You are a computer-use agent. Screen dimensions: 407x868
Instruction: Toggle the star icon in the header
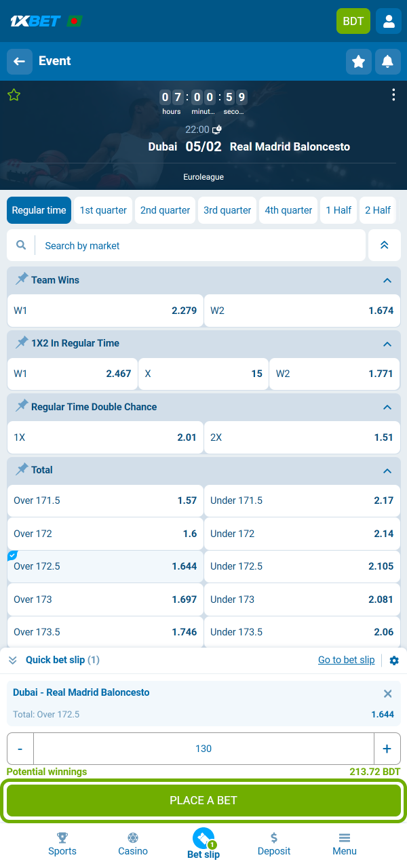click(x=358, y=62)
